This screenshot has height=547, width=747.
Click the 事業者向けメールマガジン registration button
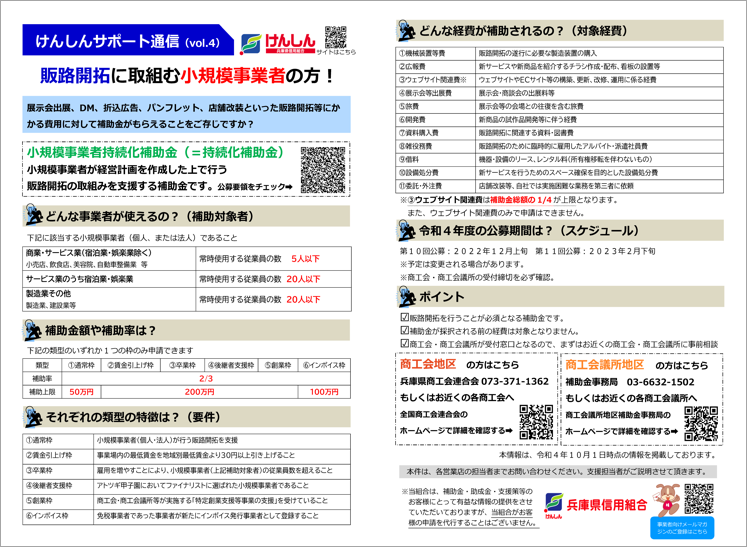[x=682, y=528]
